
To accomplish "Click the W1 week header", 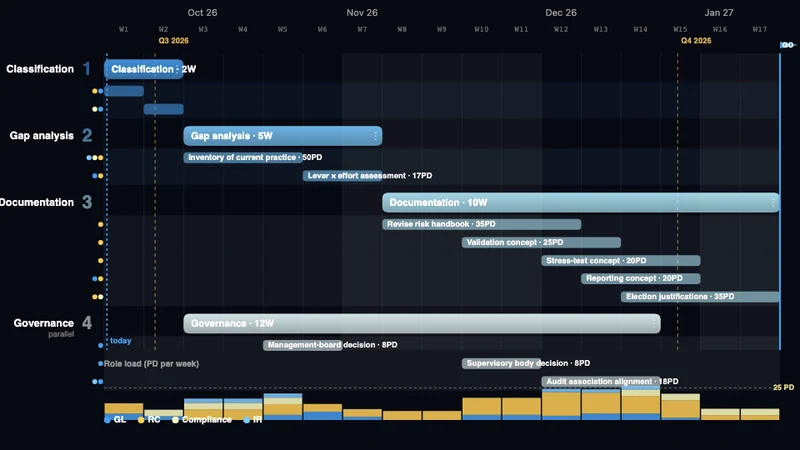I will (123, 30).
